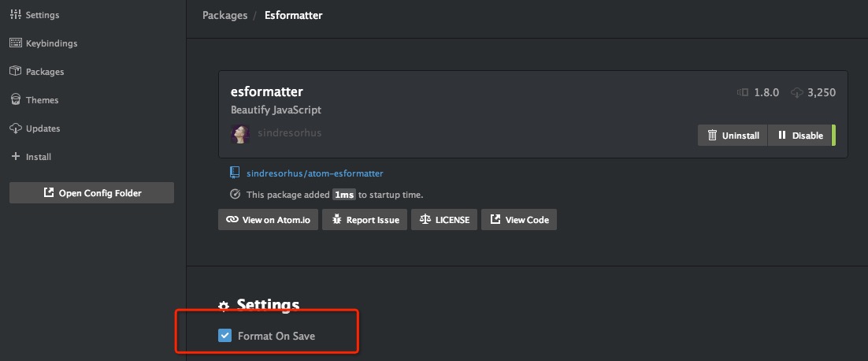Click the 1ms startup time badge
This screenshot has width=868, height=361.
click(343, 195)
